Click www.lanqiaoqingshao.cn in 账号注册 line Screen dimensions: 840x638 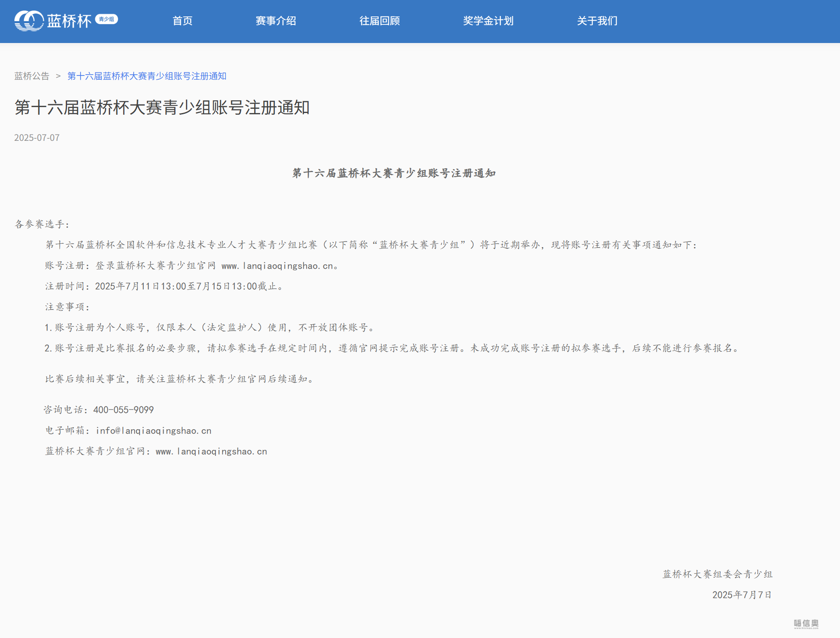(277, 266)
